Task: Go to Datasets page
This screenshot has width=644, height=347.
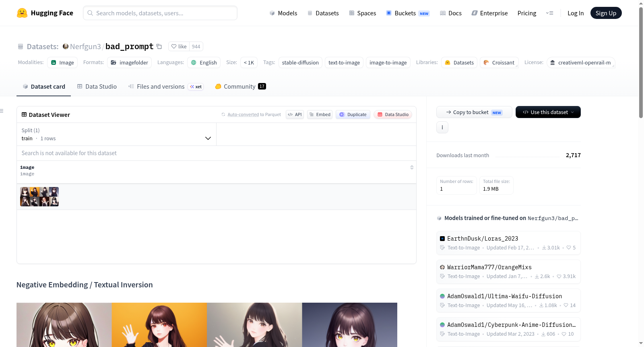Action: point(323,13)
